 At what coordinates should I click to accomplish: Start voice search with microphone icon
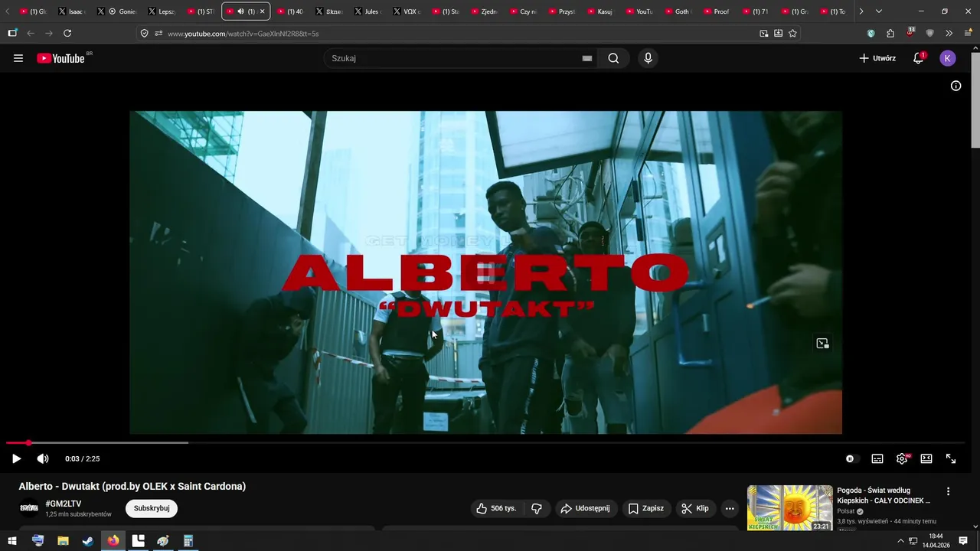[648, 58]
